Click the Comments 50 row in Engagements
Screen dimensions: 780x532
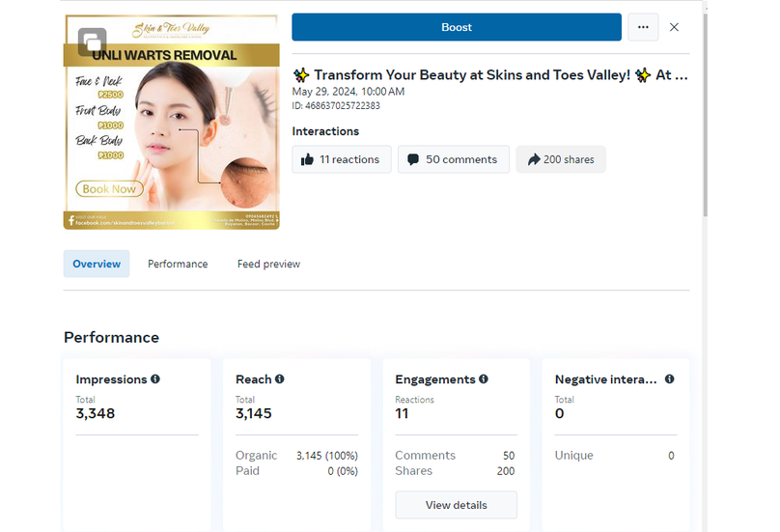(x=456, y=456)
